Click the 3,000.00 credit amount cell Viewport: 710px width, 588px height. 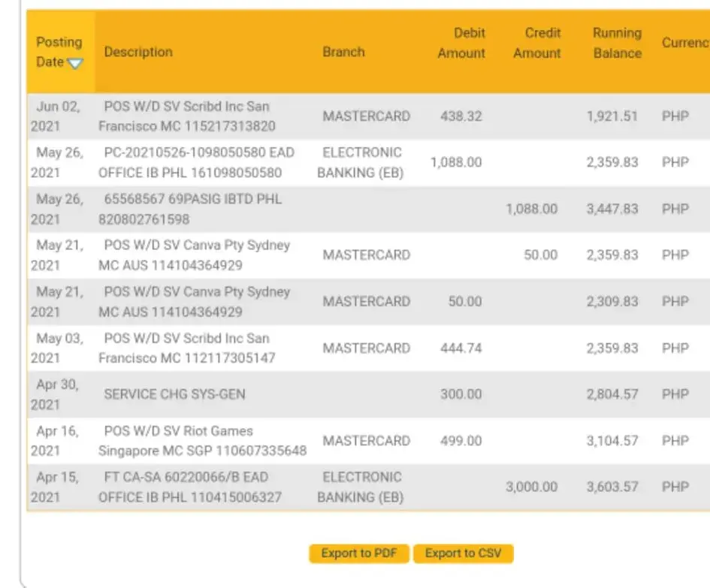[x=531, y=487]
